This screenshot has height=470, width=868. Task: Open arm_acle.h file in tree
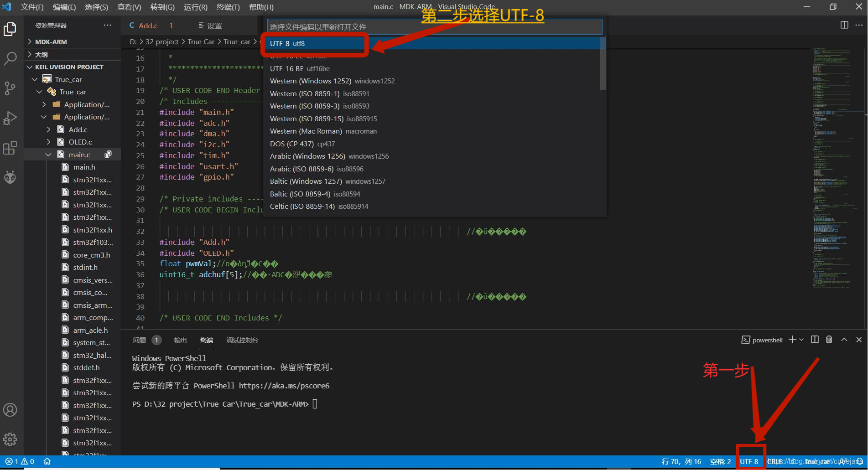coord(90,330)
